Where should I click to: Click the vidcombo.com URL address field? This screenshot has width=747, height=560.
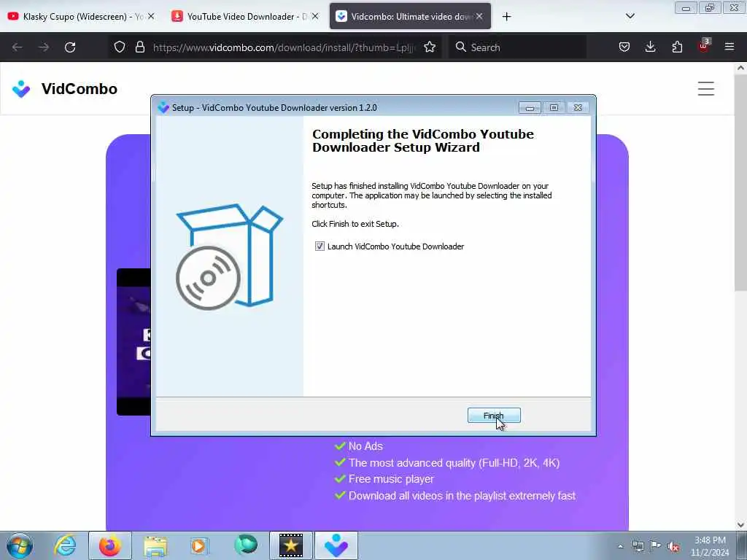[284, 47]
